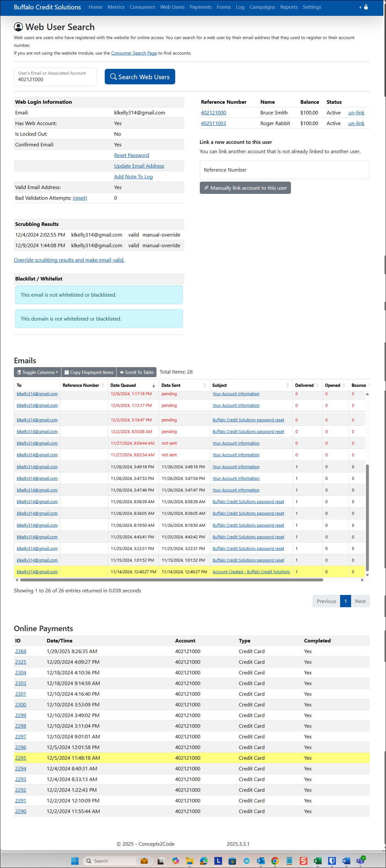386x868 pixels.
Task: Go to the Next emails page
Action: [x=360, y=601]
